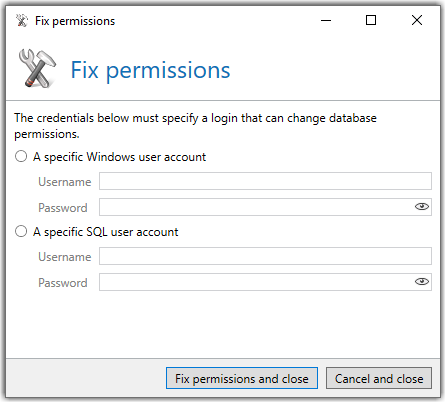The width and height of the screenshot is (446, 403).
Task: Click the Cancel and close button
Action: tap(379, 378)
